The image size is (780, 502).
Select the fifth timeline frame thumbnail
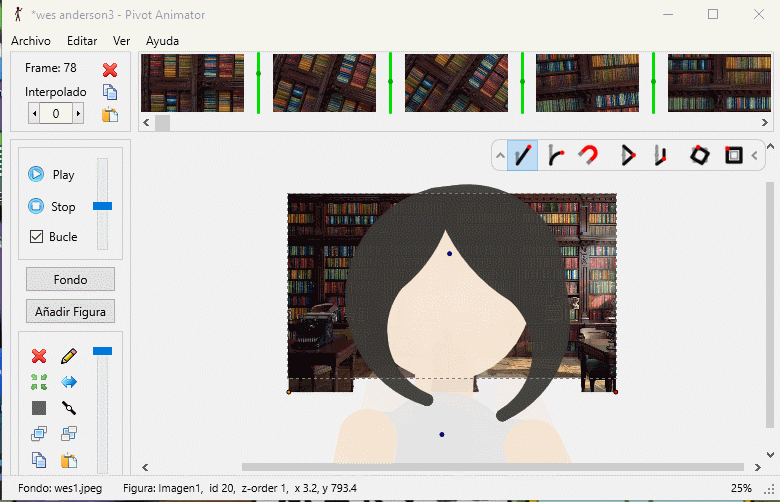[719, 83]
